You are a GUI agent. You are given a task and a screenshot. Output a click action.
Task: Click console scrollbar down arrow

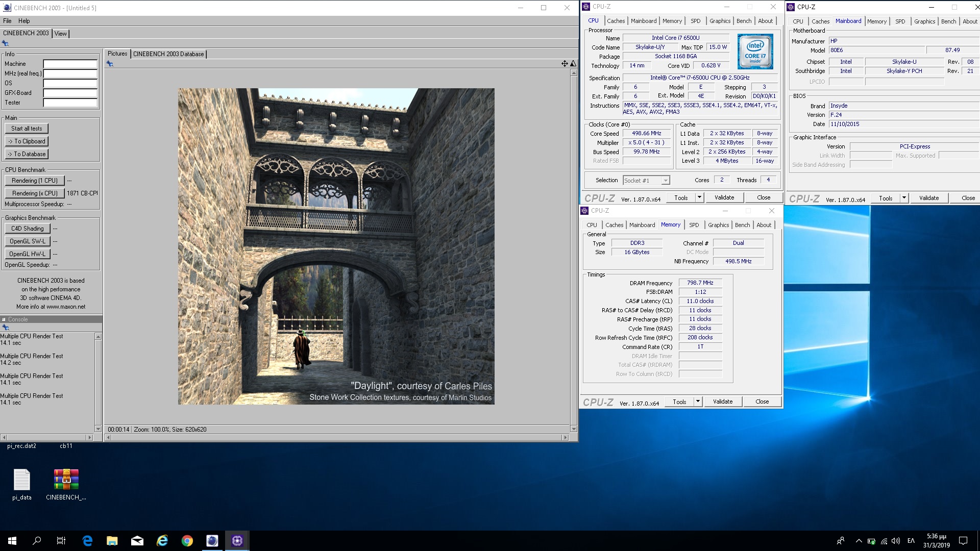click(x=98, y=429)
